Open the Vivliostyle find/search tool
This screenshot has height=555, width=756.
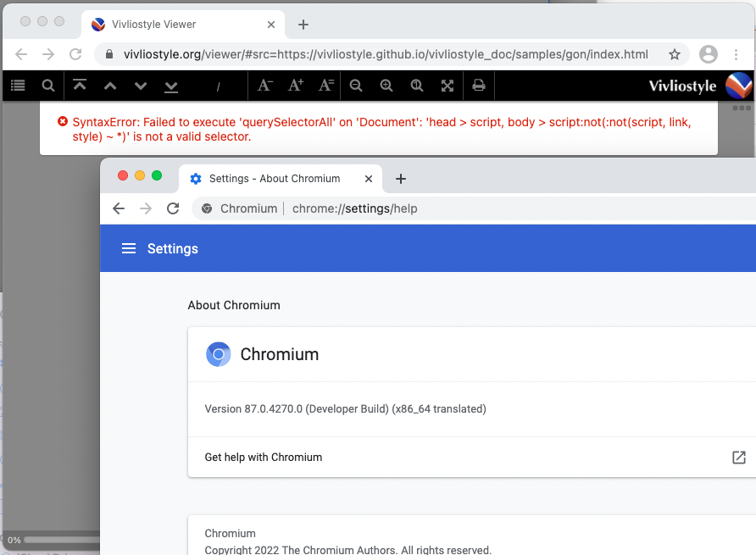47,86
